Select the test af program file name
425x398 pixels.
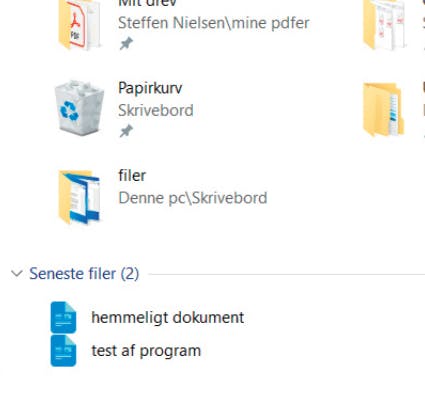coord(146,351)
